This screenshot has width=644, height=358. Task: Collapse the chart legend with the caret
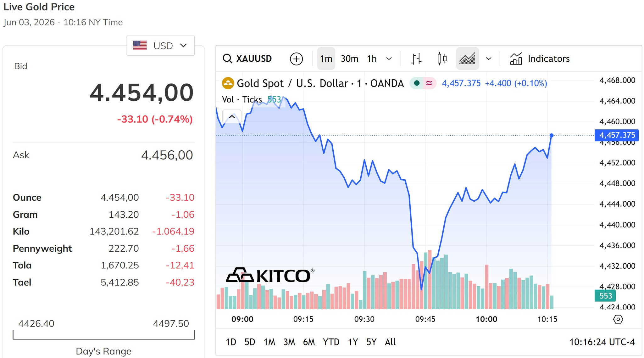[x=232, y=117]
